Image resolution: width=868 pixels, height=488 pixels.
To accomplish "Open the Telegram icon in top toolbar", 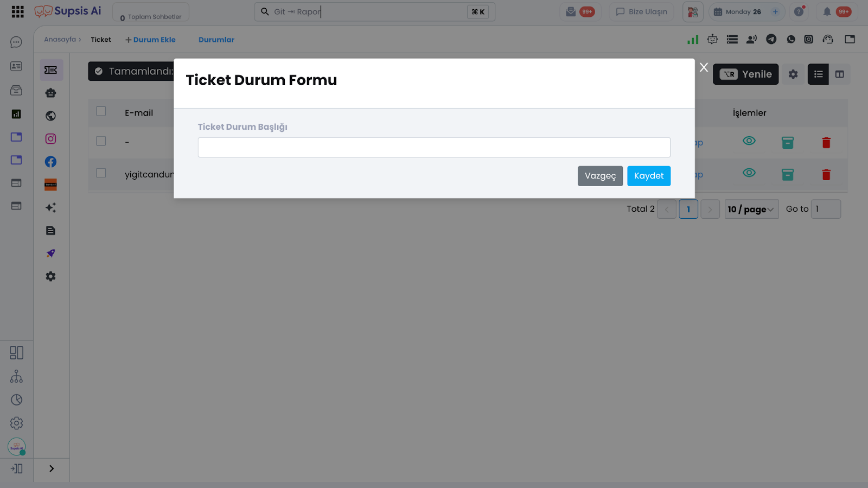I will [x=771, y=39].
